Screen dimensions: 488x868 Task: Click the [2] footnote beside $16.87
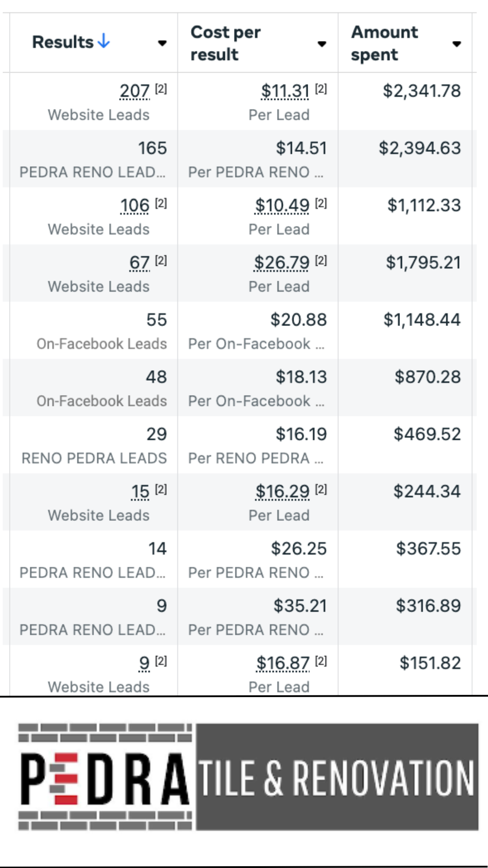(x=321, y=661)
